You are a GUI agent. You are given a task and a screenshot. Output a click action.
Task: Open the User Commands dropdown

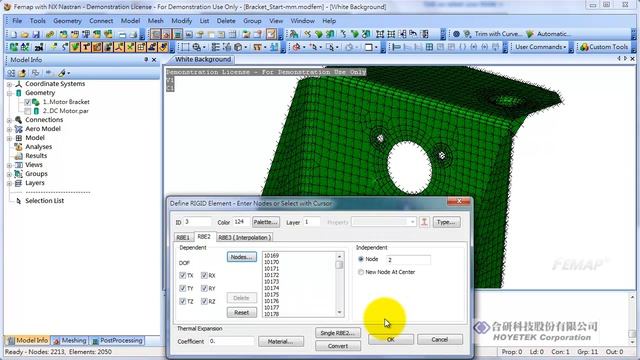click(x=540, y=47)
